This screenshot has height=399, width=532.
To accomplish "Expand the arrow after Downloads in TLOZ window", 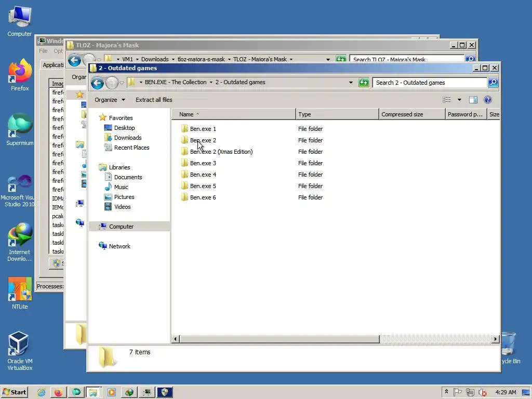I will 173,59.
